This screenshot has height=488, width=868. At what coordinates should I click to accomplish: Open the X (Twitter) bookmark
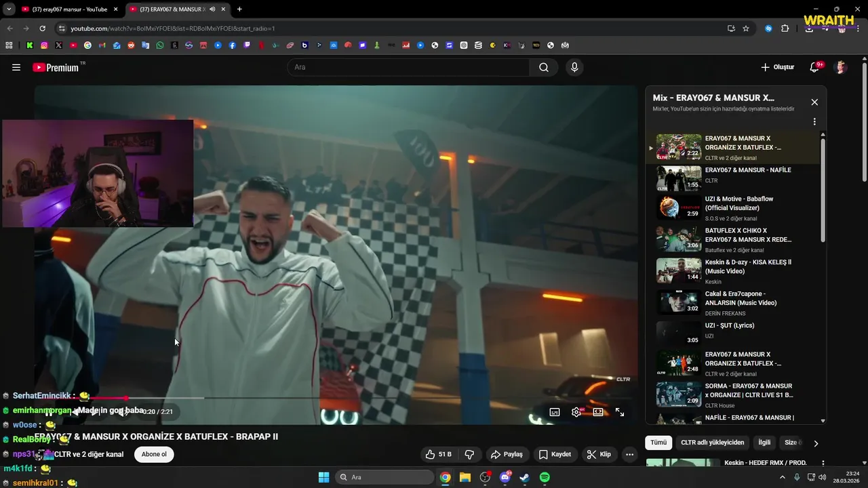pyautogui.click(x=58, y=45)
